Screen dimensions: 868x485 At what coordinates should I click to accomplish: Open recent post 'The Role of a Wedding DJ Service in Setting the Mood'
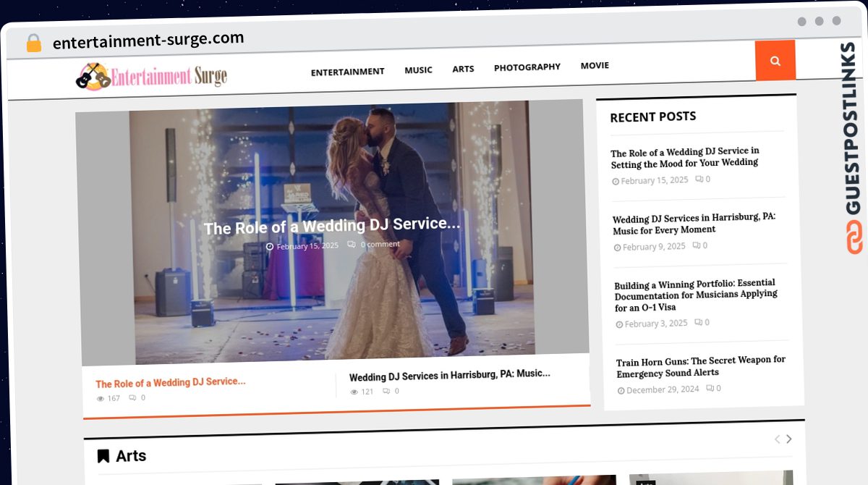685,157
